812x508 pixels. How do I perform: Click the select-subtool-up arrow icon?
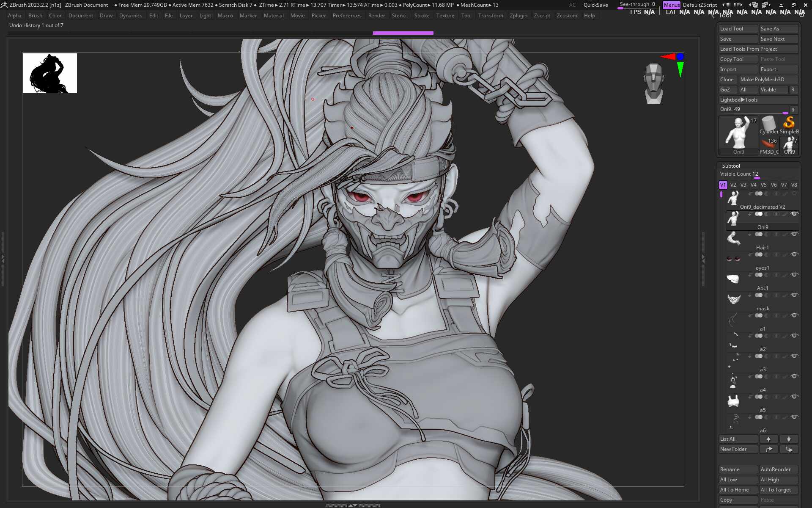click(x=768, y=439)
